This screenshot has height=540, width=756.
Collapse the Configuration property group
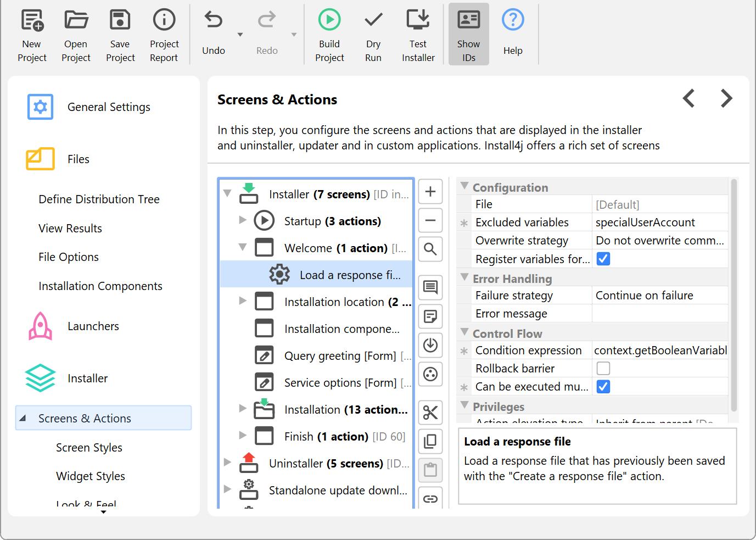[464, 187]
